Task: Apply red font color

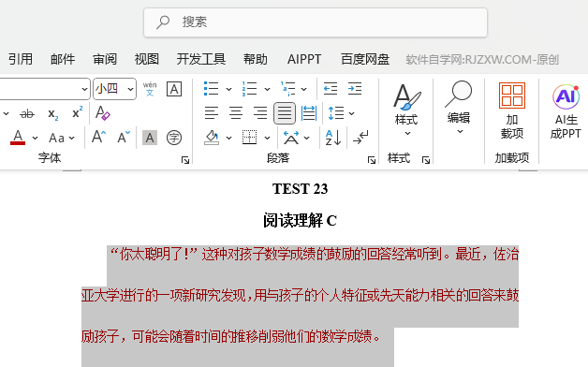Action: click(18, 138)
